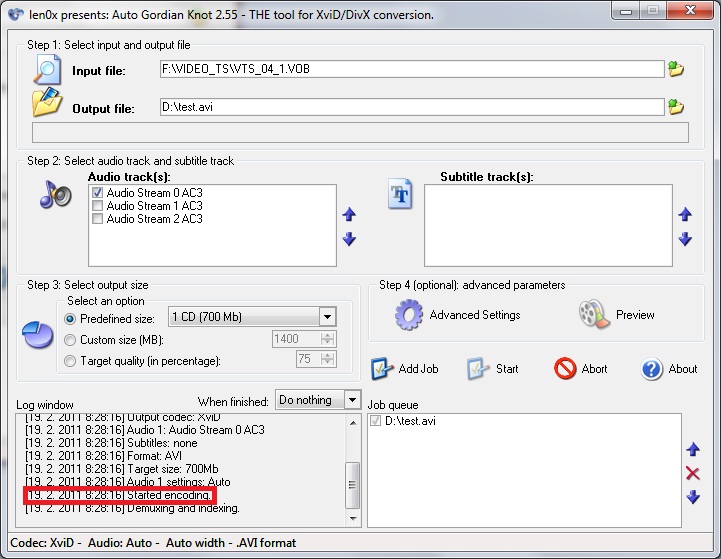Click the About label

pos(683,369)
